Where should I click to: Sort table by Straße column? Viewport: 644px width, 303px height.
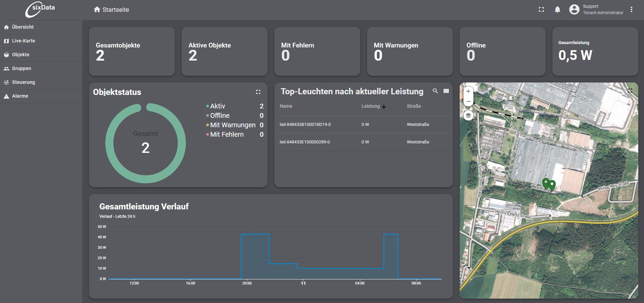pyautogui.click(x=414, y=106)
